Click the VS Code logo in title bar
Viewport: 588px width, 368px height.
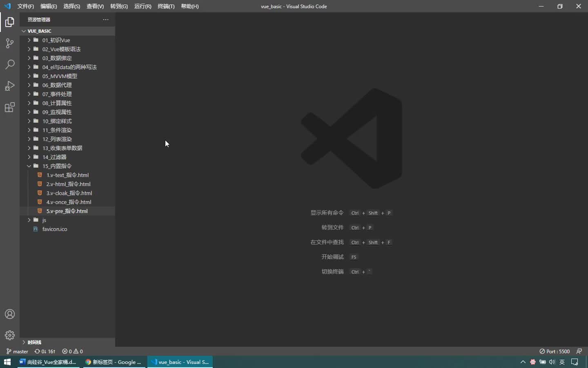(7, 6)
